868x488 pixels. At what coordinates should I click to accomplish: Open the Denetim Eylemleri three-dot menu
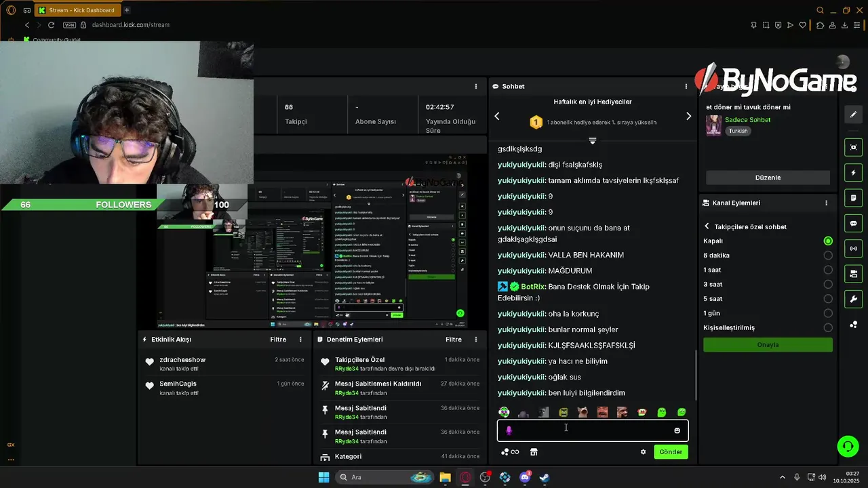(x=476, y=340)
